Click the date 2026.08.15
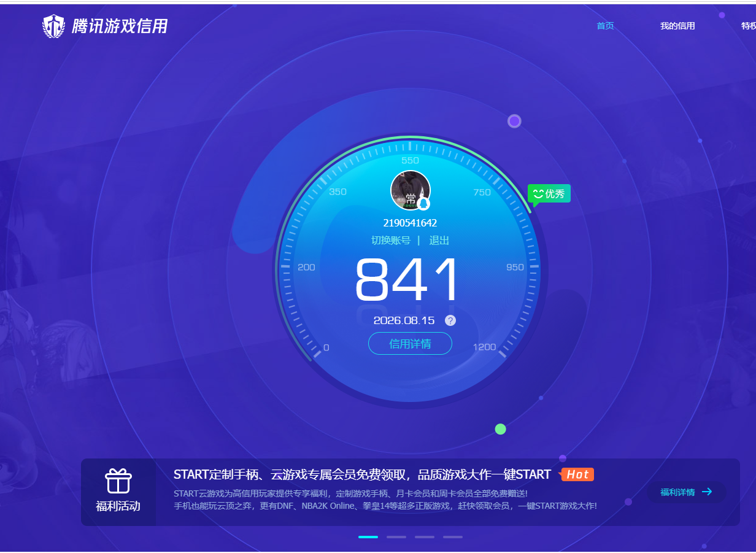Image resolution: width=756 pixels, height=553 pixels. coord(404,320)
